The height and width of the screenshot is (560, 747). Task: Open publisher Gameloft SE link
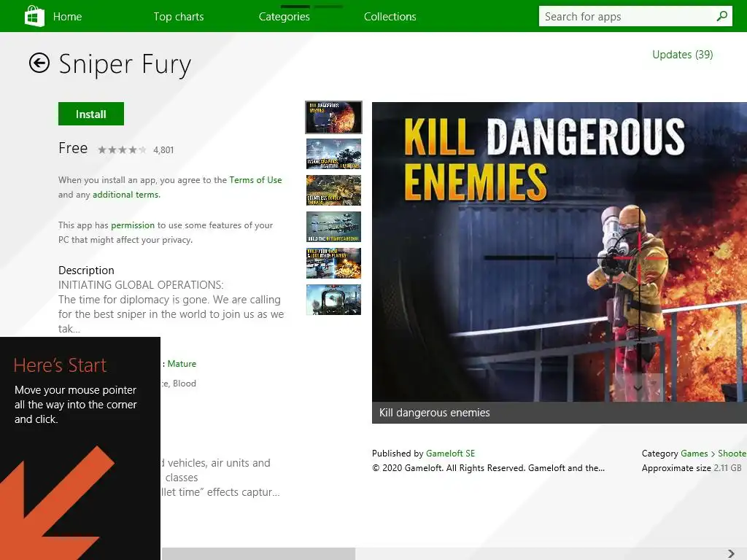pos(450,454)
